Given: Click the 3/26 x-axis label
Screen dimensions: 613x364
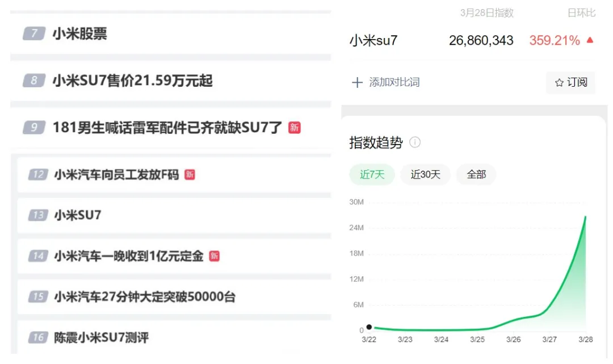Looking at the screenshot, I should 513,340.
